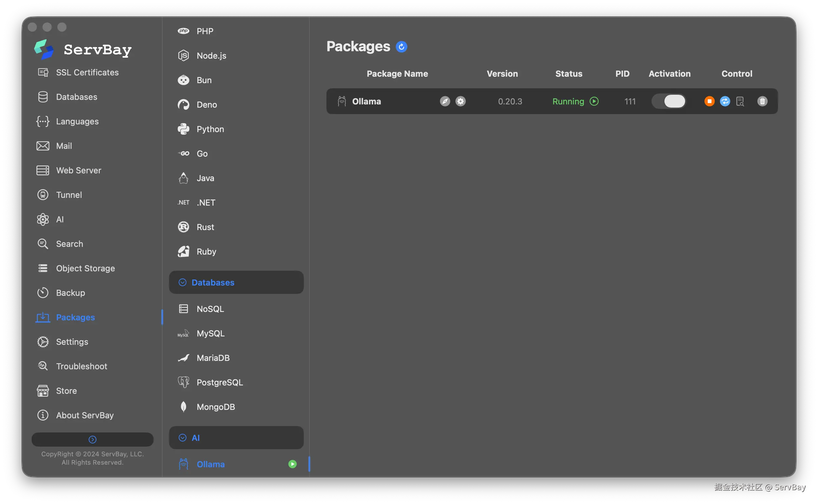Screen dimensions: 818x504
Task: Delete the Ollama package via trash icon
Action: pyautogui.click(x=762, y=101)
